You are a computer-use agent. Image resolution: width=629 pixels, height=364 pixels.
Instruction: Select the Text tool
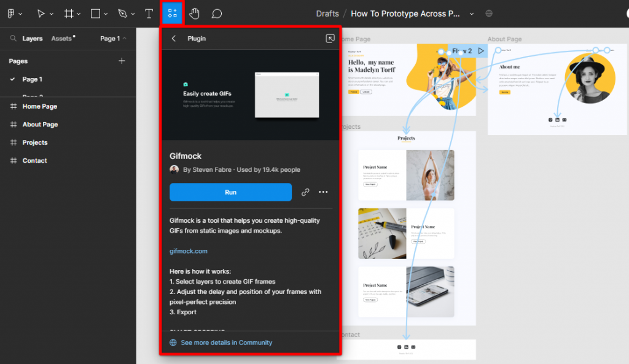point(149,13)
